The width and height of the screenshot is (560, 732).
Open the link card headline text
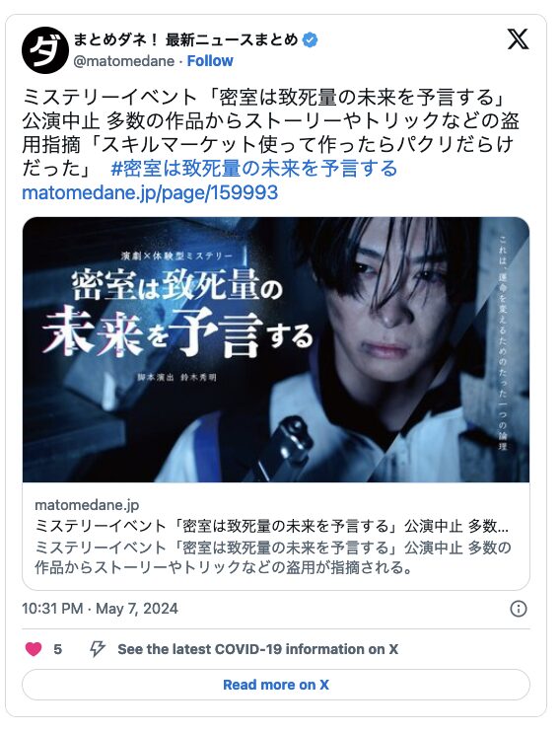[x=271, y=526]
